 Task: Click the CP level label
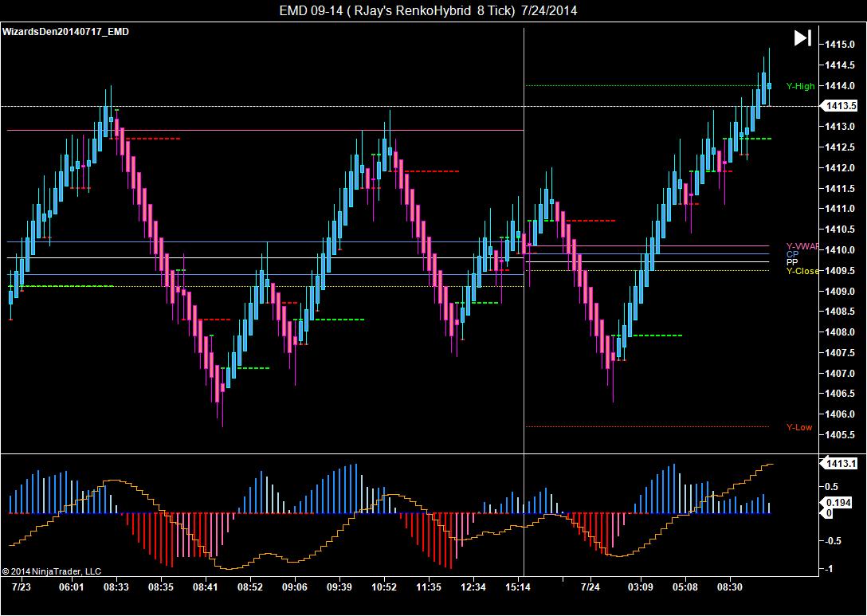click(x=792, y=254)
